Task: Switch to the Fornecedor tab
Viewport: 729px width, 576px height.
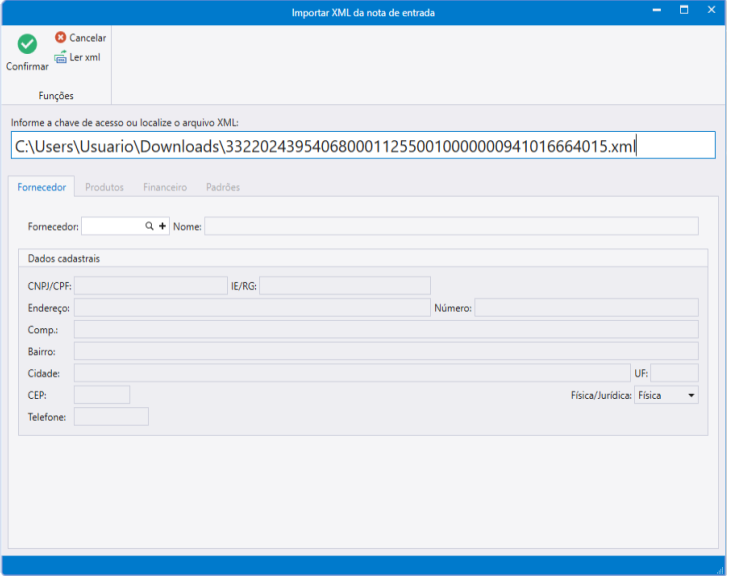Action: pyautogui.click(x=42, y=187)
